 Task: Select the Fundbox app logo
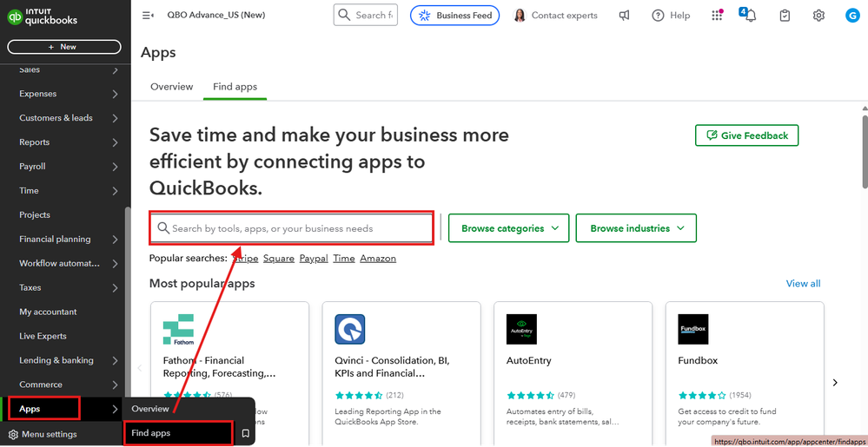tap(693, 329)
